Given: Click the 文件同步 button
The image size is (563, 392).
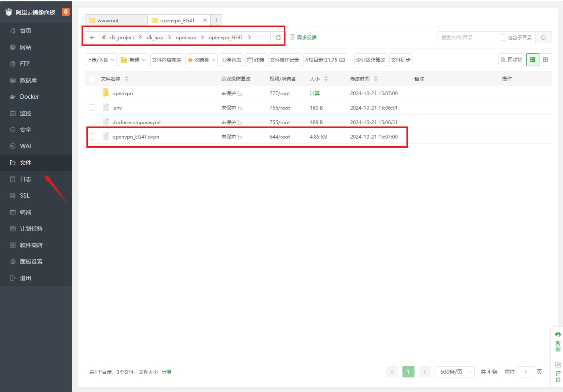Looking at the screenshot, I should click(400, 60).
